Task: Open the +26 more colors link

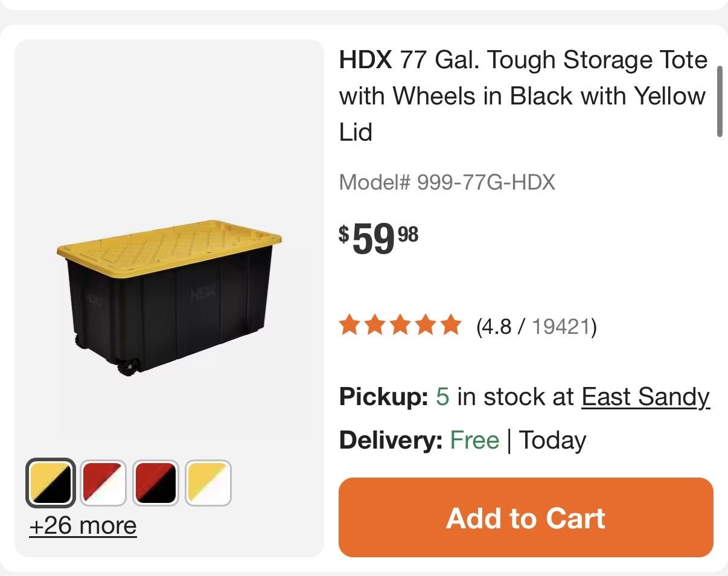Action: [x=83, y=526]
